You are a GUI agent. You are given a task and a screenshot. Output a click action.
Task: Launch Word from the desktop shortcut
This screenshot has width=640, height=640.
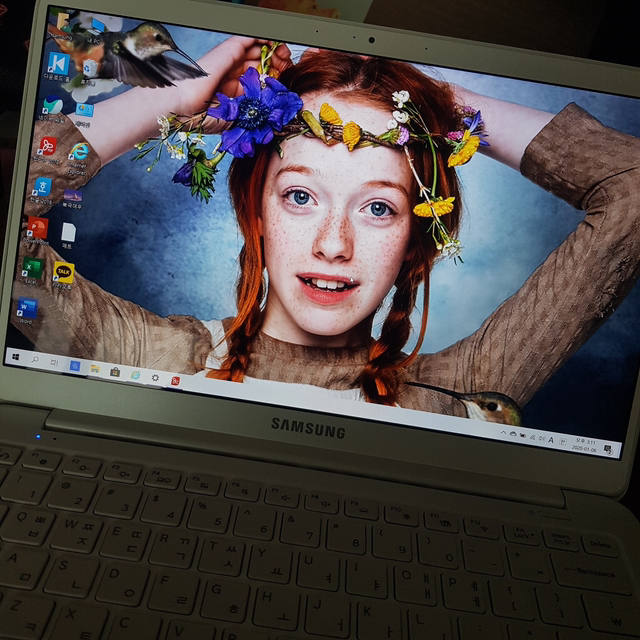tap(27, 308)
